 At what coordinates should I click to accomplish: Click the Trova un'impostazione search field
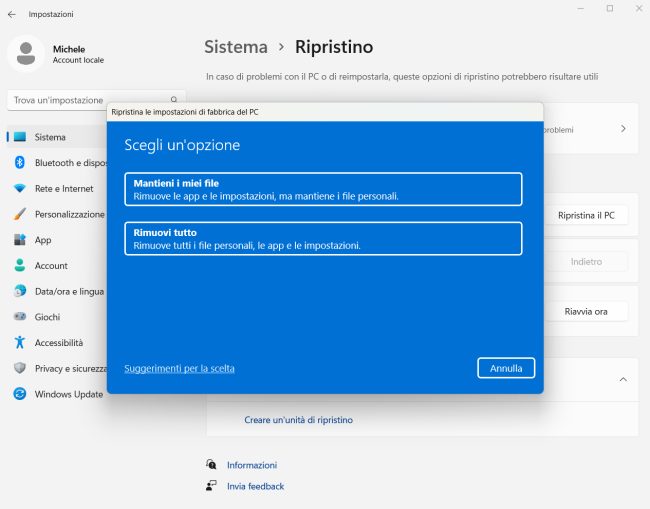[x=90, y=100]
